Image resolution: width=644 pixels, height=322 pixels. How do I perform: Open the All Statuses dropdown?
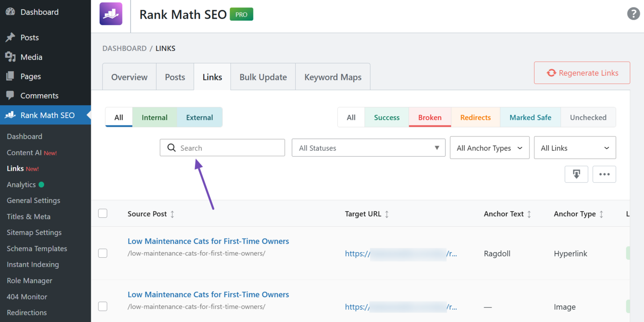(x=368, y=147)
